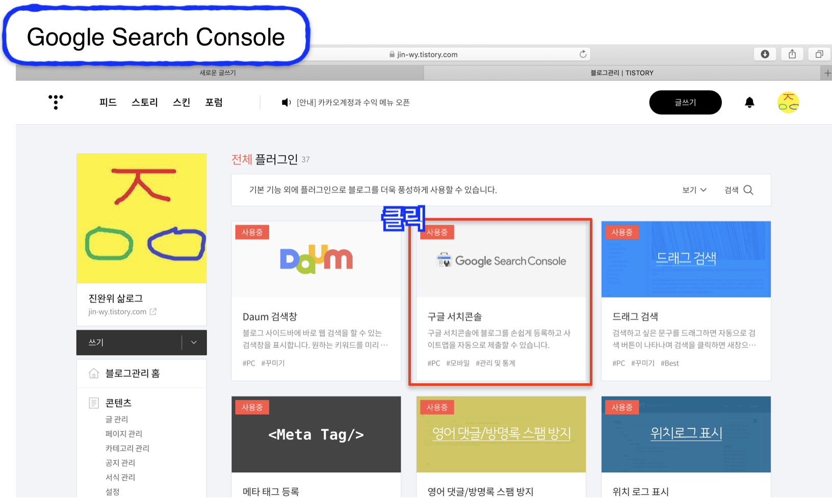The width and height of the screenshot is (832, 504).
Task: Click the 블로그관리 홈 house icon
Action: click(94, 374)
